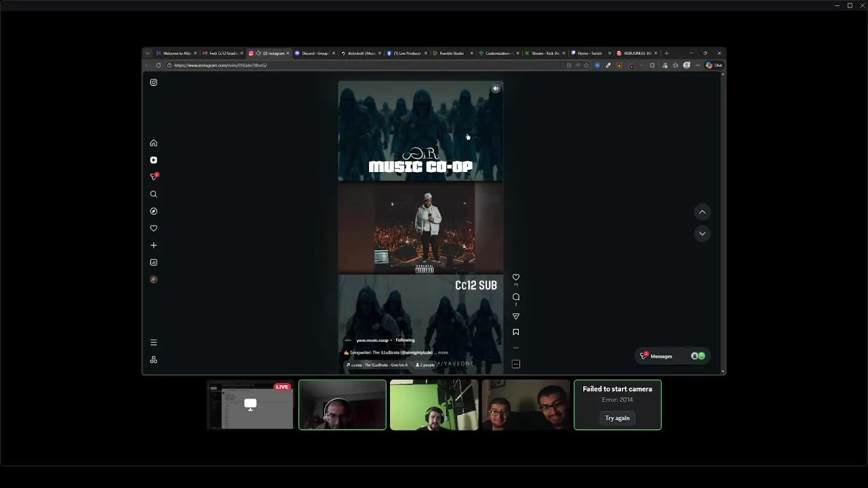Screen dimensions: 868x488
Task: Save the reel with bookmark icon
Action: pos(515,332)
